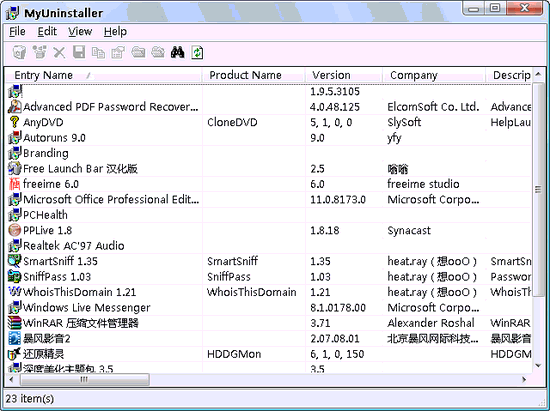This screenshot has height=411, width=550.
Task: Select the PCHealth entry
Action: pos(269,215)
